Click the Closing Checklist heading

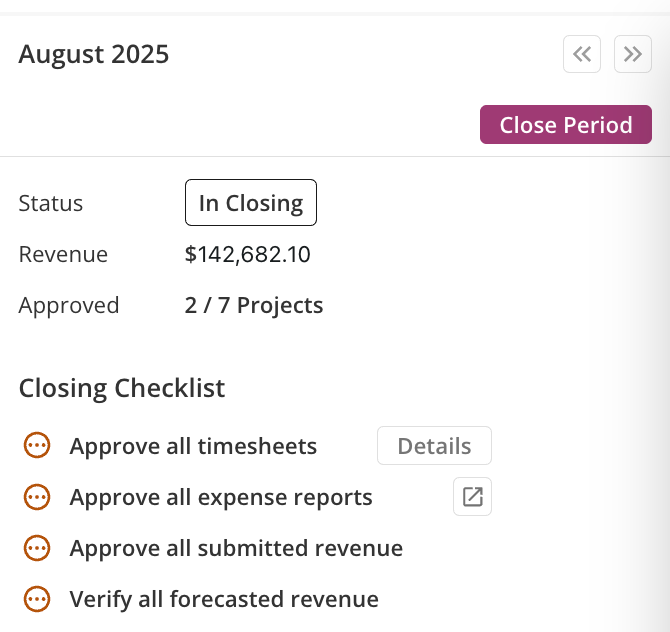122,388
